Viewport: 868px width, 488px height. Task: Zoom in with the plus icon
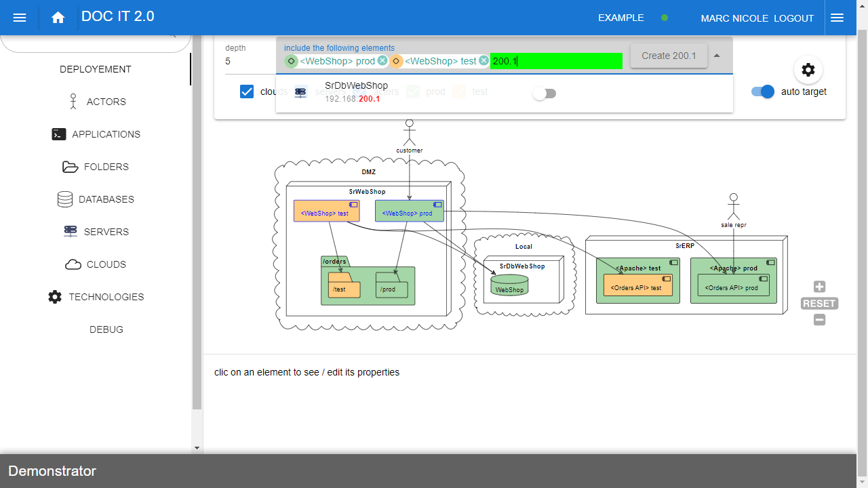(x=819, y=287)
